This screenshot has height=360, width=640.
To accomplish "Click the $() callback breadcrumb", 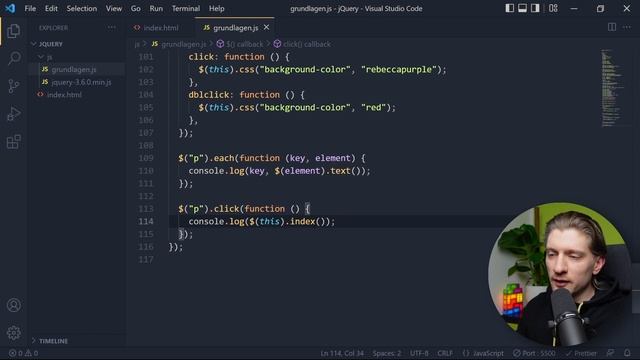I will coord(244,44).
